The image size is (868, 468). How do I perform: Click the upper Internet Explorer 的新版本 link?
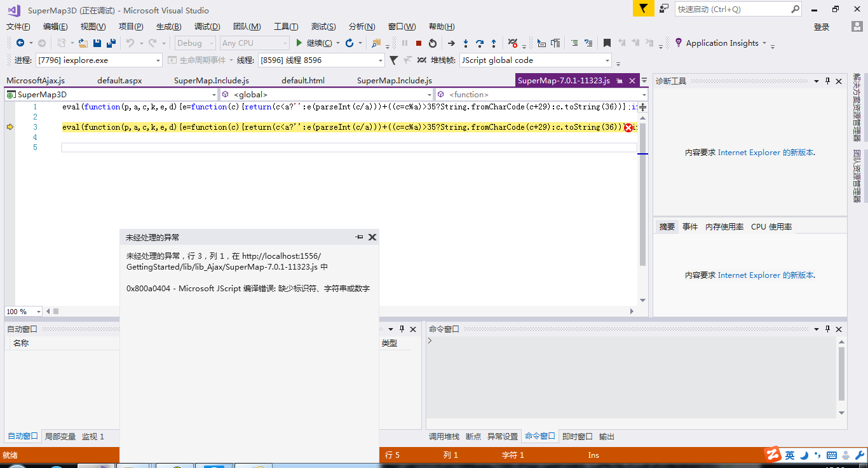pos(766,153)
